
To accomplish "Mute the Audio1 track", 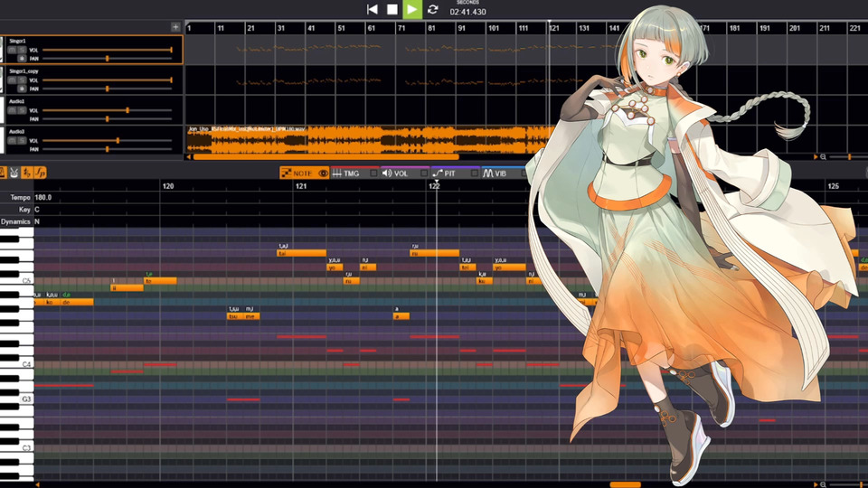I will 12,110.
